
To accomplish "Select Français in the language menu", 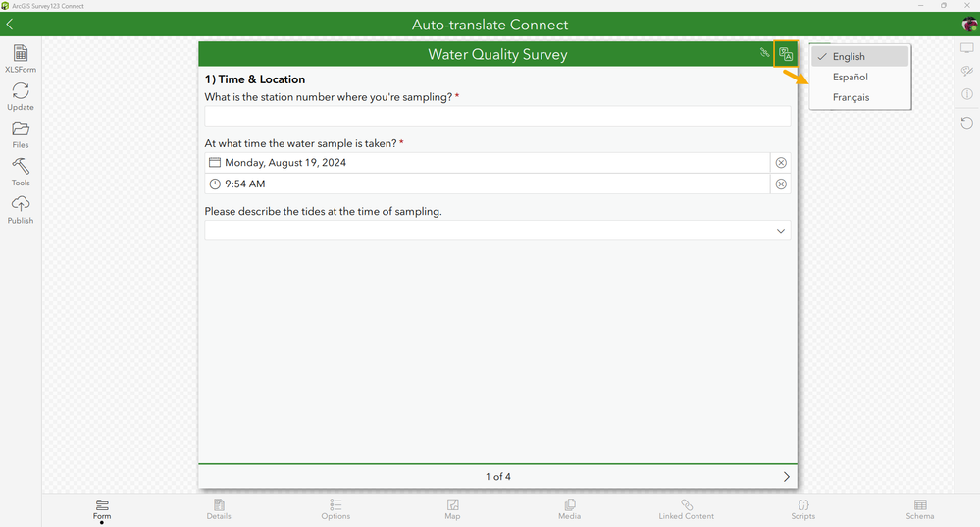I will 860,97.
